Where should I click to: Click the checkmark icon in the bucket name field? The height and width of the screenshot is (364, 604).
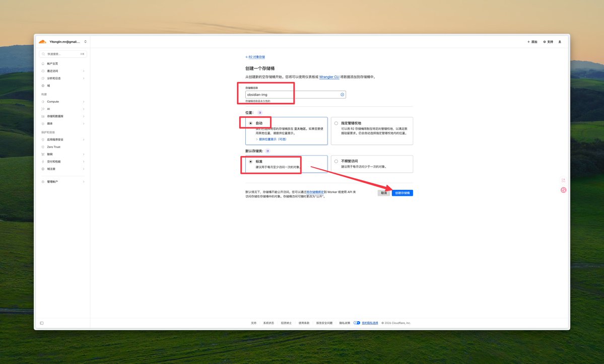(x=342, y=95)
